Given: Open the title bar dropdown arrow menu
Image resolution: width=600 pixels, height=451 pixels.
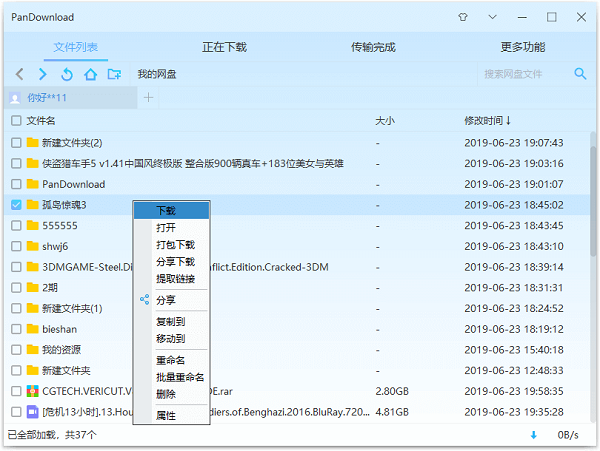Looking at the screenshot, I should pos(492,17).
